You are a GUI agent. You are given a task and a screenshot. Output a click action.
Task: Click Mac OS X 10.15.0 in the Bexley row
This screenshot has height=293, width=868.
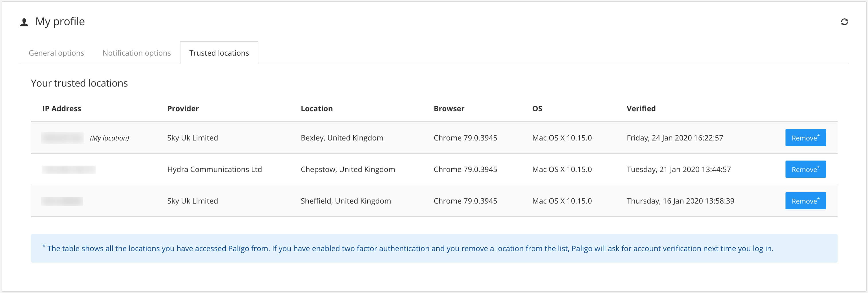[562, 138]
